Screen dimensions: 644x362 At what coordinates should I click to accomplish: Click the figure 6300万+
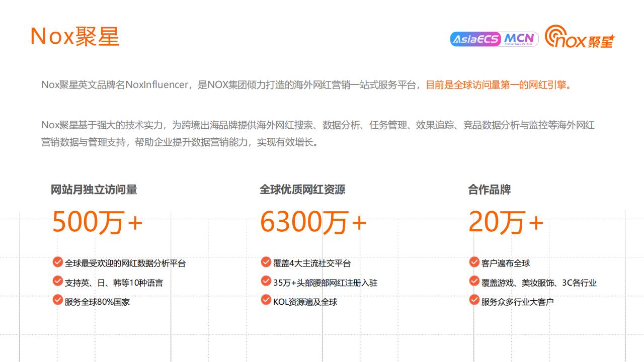(x=313, y=222)
